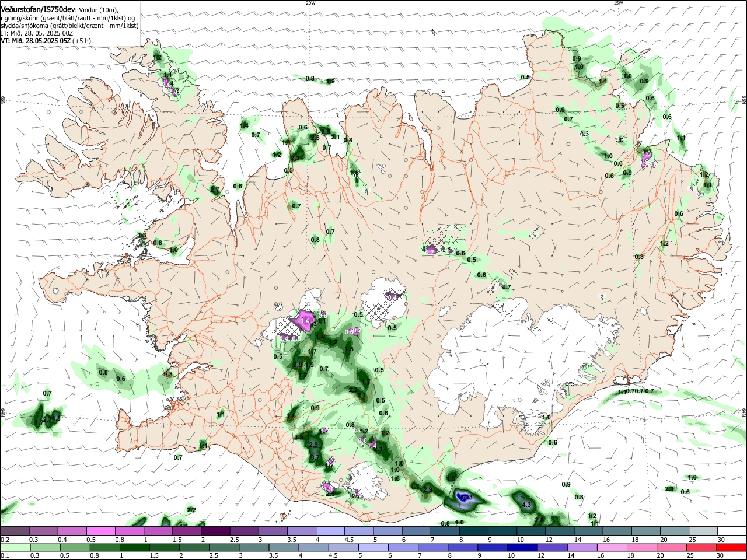Select the navy blue 10–12 rain swatch
The height and width of the screenshot is (560, 747).
tap(522, 547)
